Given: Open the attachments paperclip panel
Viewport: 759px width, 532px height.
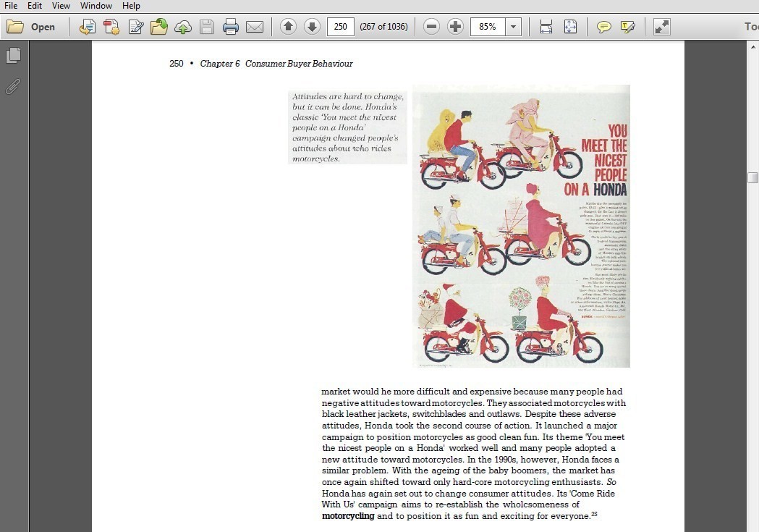Looking at the screenshot, I should [13, 87].
